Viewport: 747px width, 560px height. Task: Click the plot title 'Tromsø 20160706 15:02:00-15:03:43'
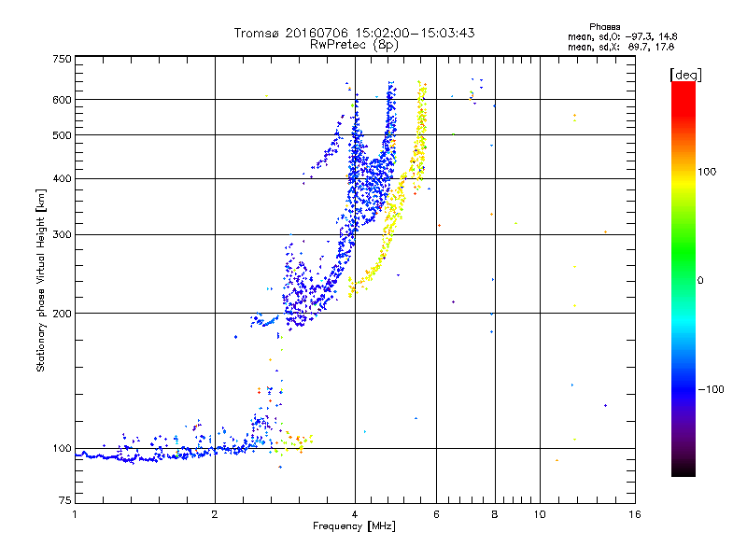point(355,33)
